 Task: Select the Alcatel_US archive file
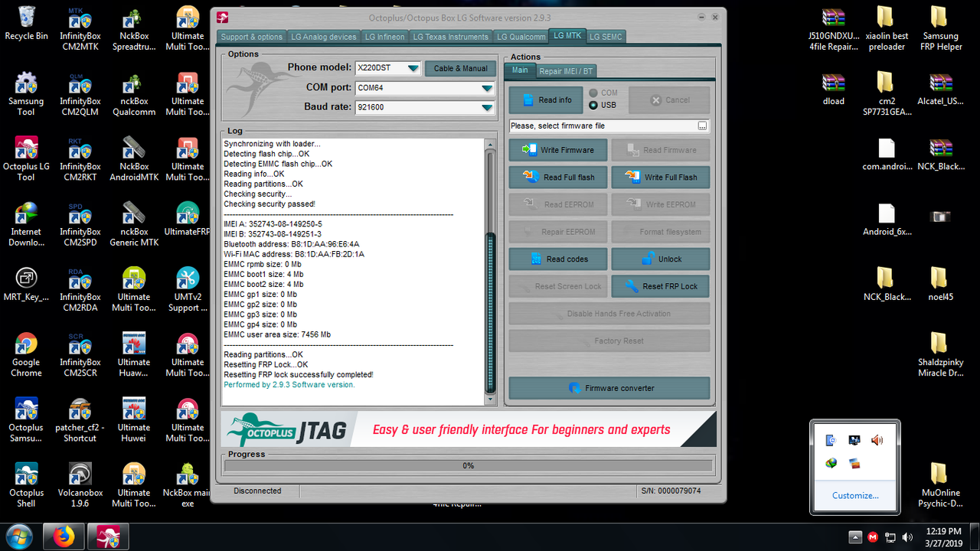click(940, 90)
